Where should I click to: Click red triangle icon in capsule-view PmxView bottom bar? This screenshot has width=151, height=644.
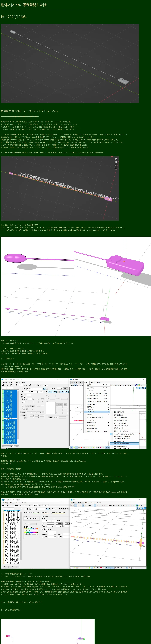(x=82, y=568)
